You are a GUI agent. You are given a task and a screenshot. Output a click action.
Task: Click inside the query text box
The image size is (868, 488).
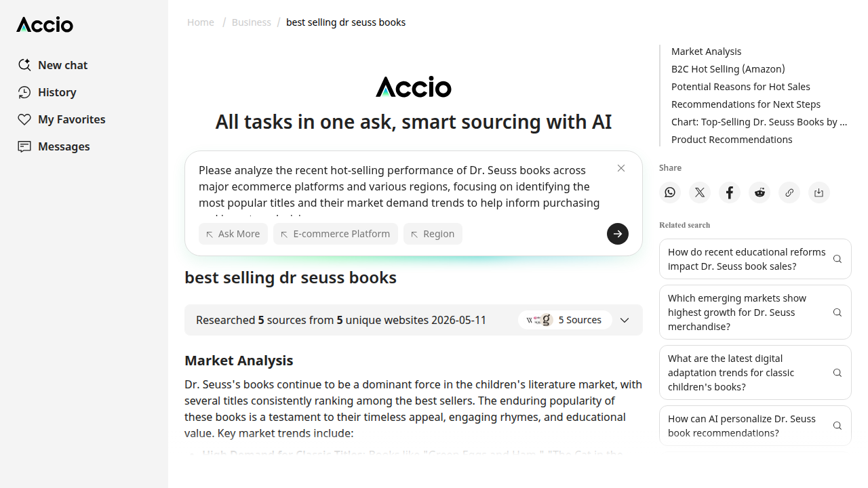[400, 190]
